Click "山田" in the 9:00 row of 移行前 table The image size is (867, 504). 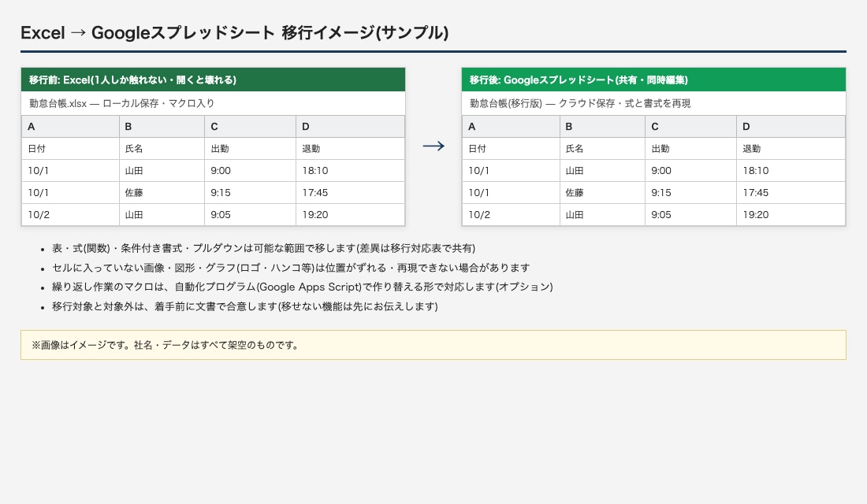pyautogui.click(x=162, y=171)
